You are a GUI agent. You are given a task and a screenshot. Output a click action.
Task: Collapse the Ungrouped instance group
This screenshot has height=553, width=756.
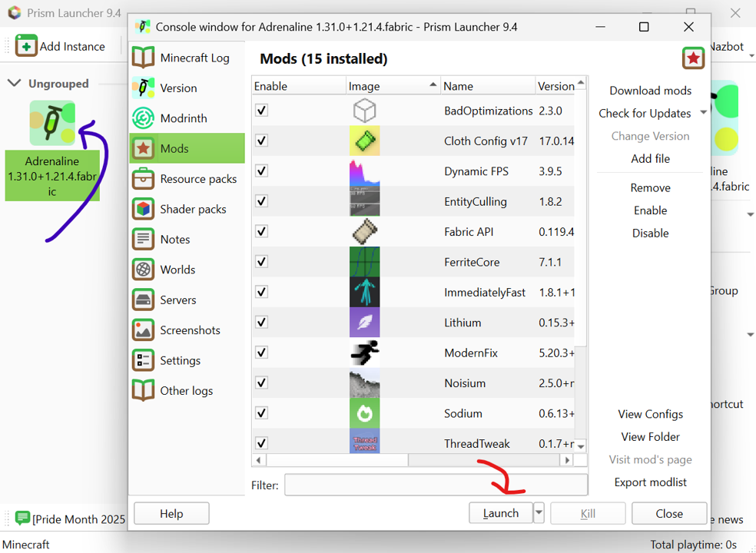(x=15, y=84)
